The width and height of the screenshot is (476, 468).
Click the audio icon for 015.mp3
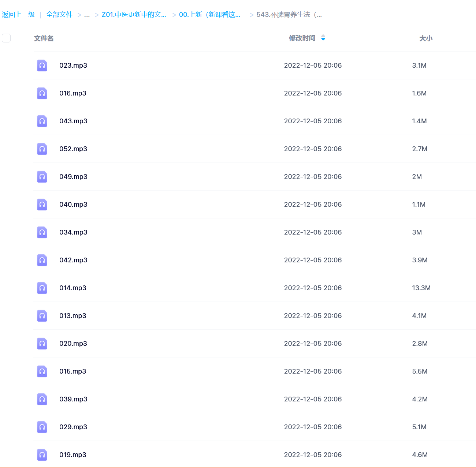click(42, 371)
